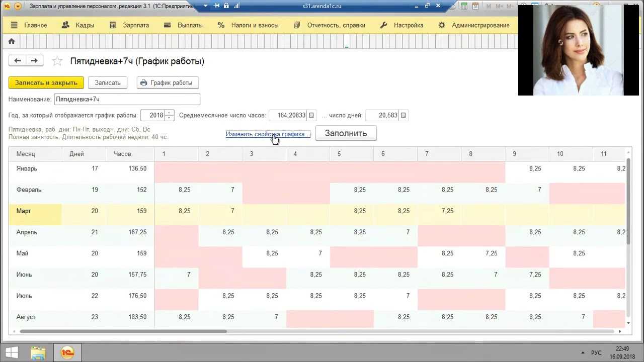
Task: Pin the remote connection bar
Action: [217, 6]
